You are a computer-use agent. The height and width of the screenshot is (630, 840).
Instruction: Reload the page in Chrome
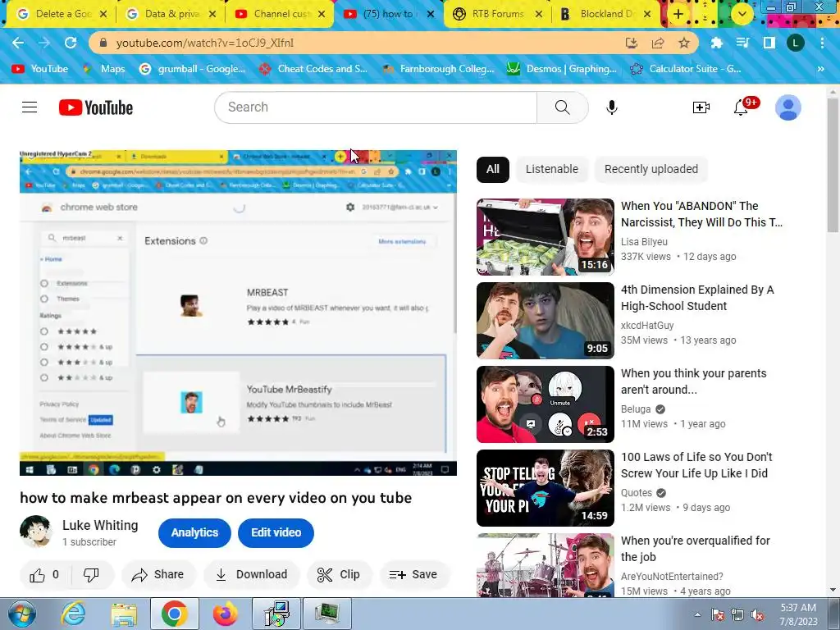[x=71, y=43]
